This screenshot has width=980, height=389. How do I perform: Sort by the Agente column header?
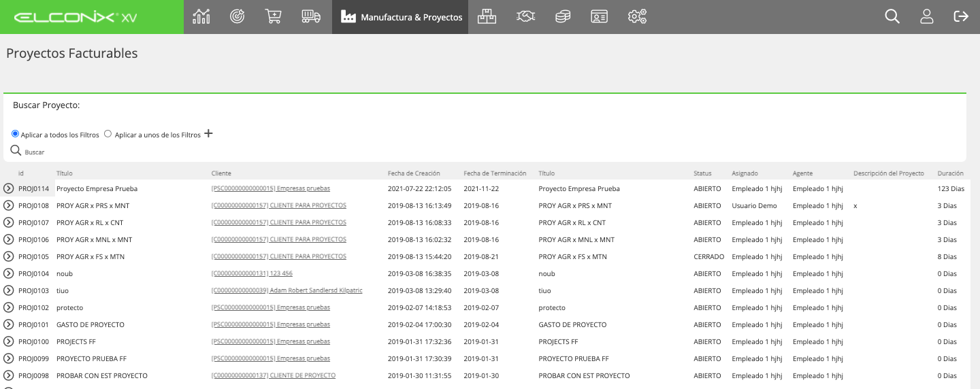(802, 173)
